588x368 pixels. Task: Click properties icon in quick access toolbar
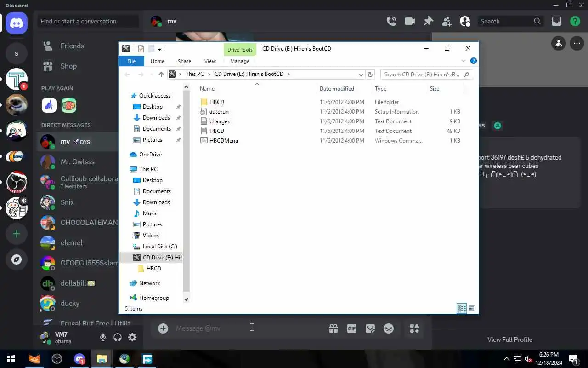(x=141, y=49)
